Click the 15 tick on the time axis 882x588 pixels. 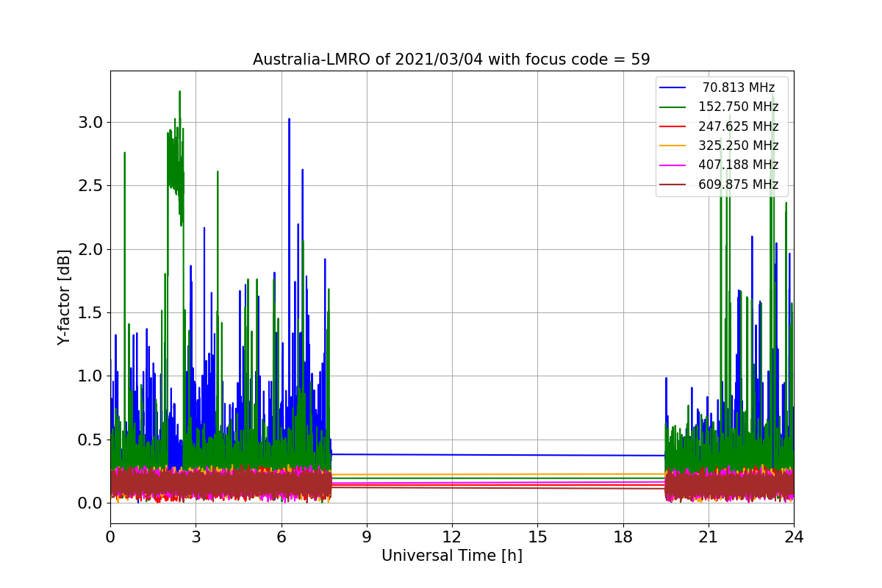pyautogui.click(x=537, y=537)
